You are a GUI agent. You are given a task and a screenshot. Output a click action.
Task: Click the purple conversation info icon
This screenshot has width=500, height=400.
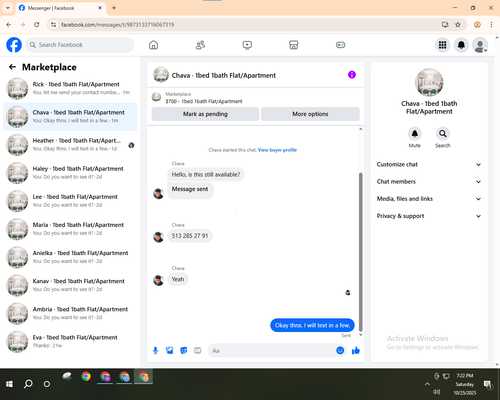pyautogui.click(x=352, y=75)
